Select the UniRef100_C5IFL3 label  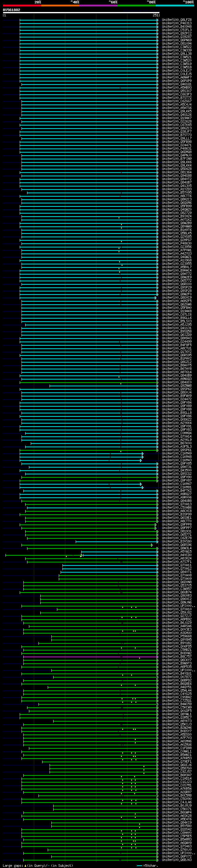[177, 30]
